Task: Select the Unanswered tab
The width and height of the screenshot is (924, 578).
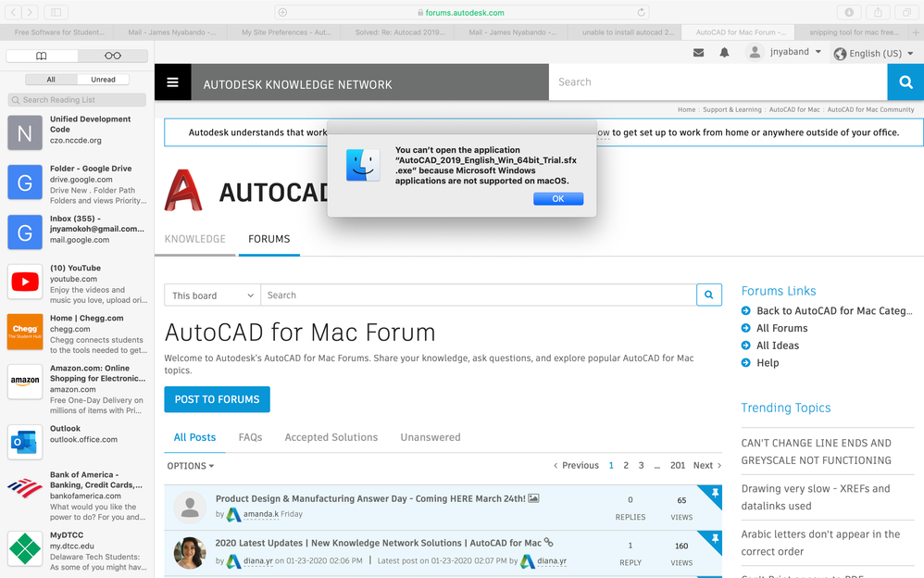Action: (431, 437)
